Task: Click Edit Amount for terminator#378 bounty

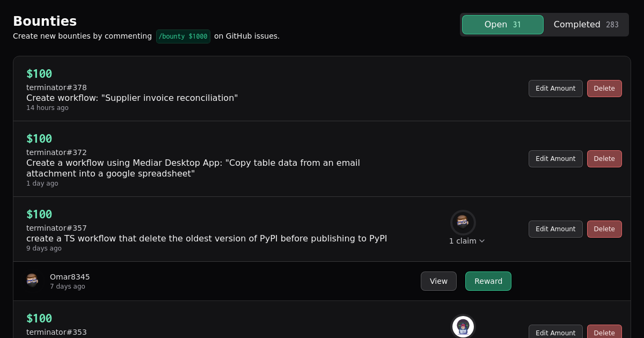Action: [x=555, y=89]
